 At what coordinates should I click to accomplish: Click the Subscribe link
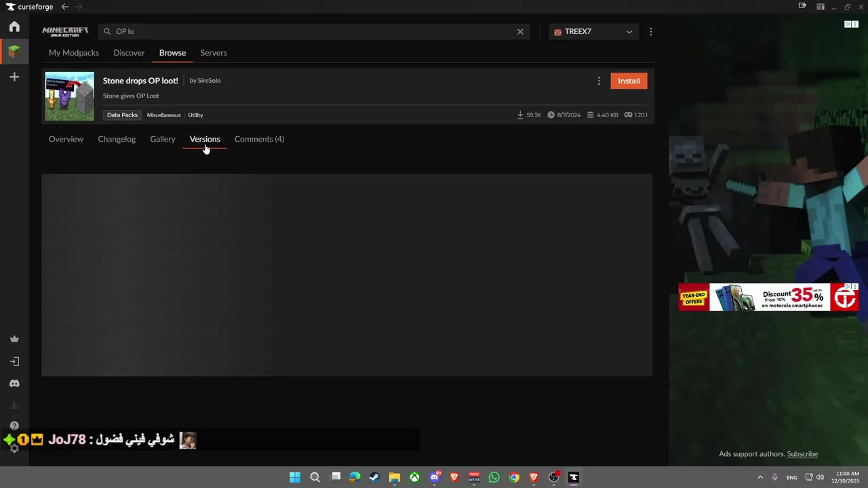click(802, 454)
